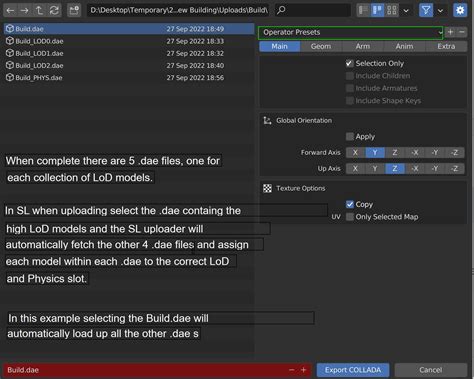Toggle the options gear panel
Screen dimensions: 474x379
(460, 10)
